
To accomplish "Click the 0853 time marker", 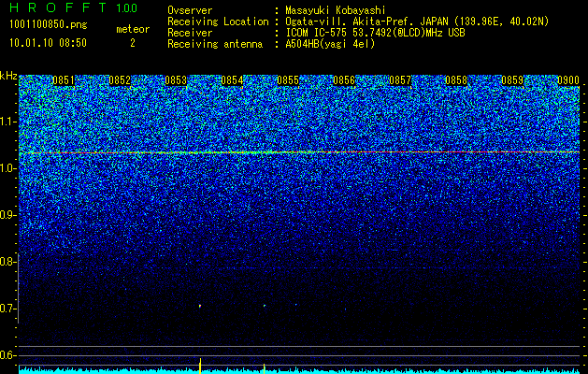I will 176,80.
